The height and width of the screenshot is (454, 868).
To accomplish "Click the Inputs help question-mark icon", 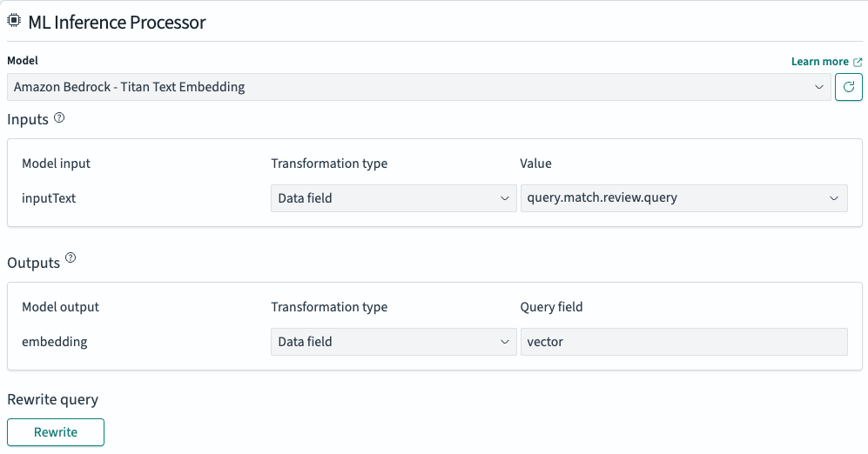I will coord(59,117).
